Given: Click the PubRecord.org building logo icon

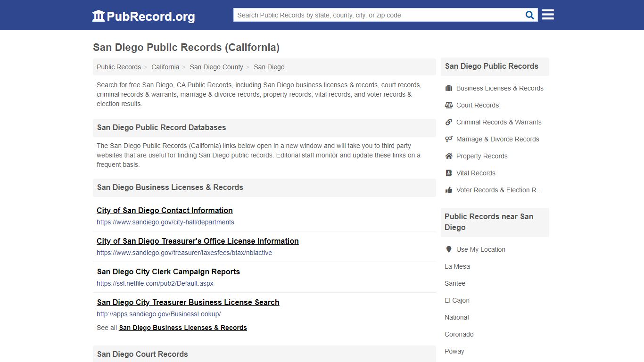Looking at the screenshot, I should coord(99,16).
